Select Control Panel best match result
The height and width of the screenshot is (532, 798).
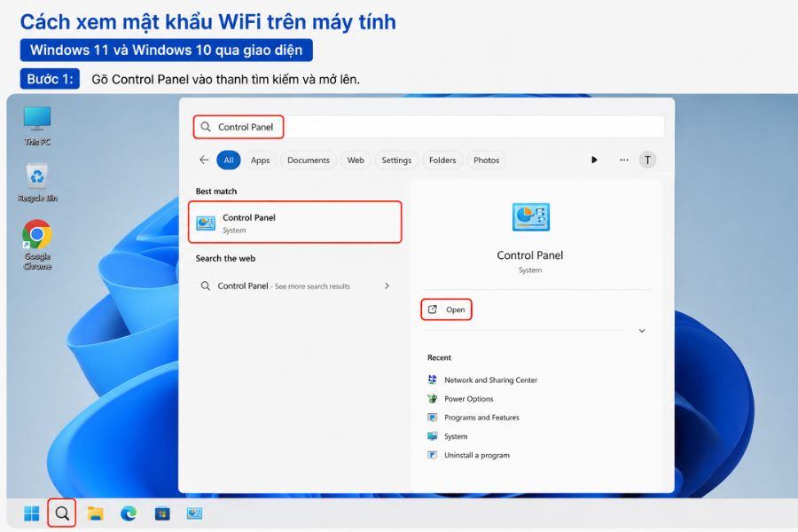(295, 222)
